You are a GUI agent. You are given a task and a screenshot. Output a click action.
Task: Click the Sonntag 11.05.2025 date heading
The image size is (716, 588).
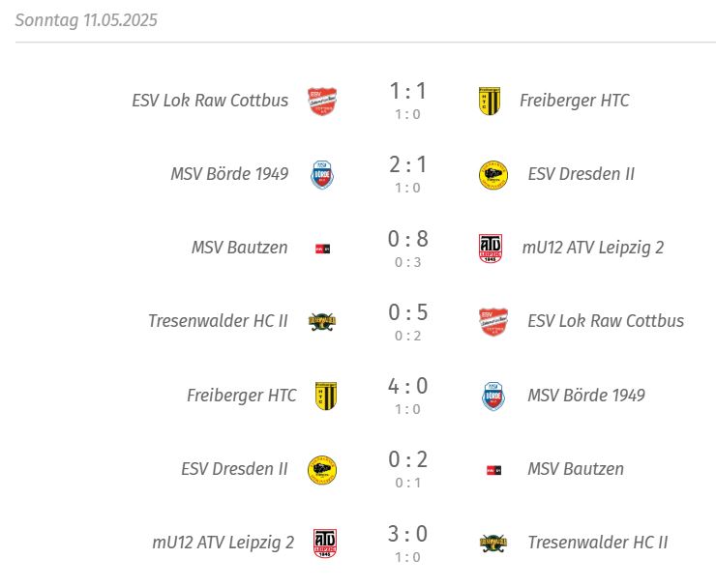click(x=86, y=20)
